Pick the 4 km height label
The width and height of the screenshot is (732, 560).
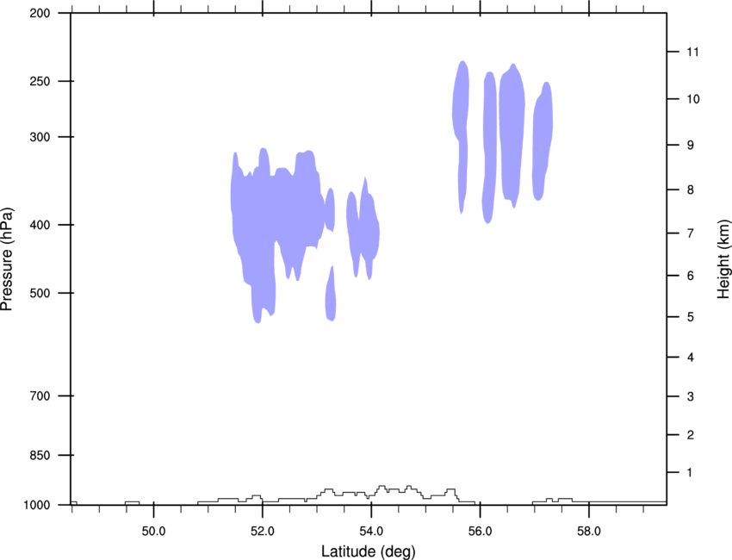click(x=690, y=358)
